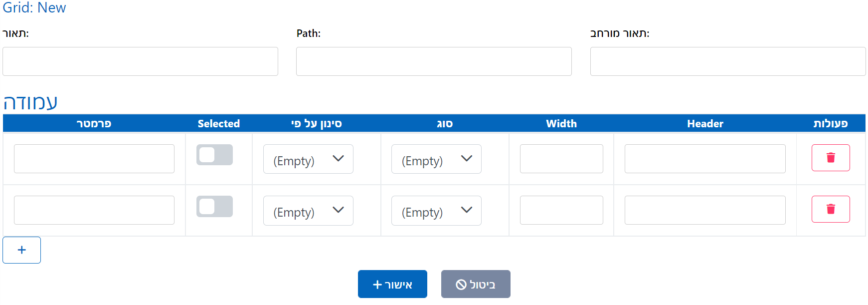Click the Header input in second row
Viewport: 868px width, 305px height.
[x=704, y=210]
